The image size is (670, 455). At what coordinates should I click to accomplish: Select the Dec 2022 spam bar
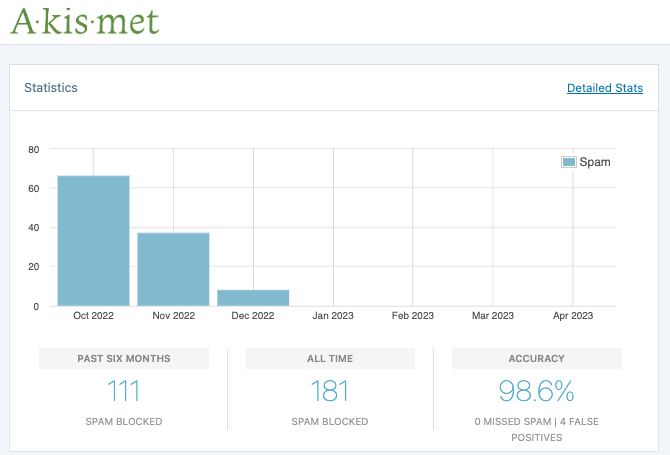click(x=253, y=298)
